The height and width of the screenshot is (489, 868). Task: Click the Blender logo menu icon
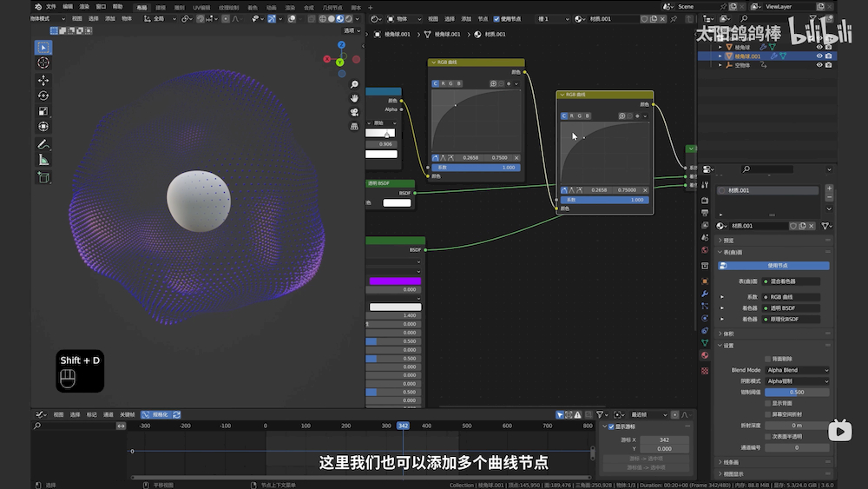point(38,7)
